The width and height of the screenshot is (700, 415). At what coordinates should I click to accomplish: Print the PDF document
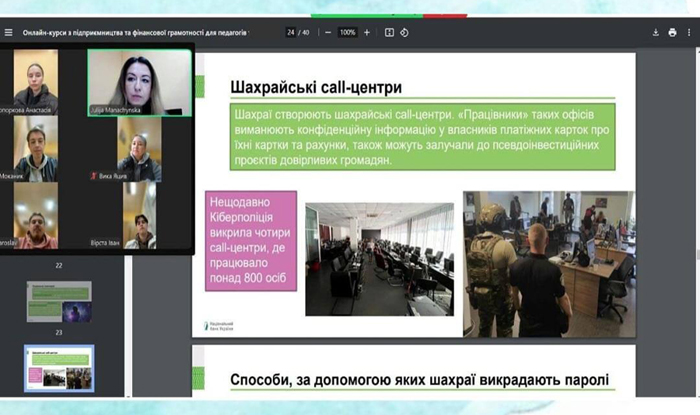tap(671, 32)
